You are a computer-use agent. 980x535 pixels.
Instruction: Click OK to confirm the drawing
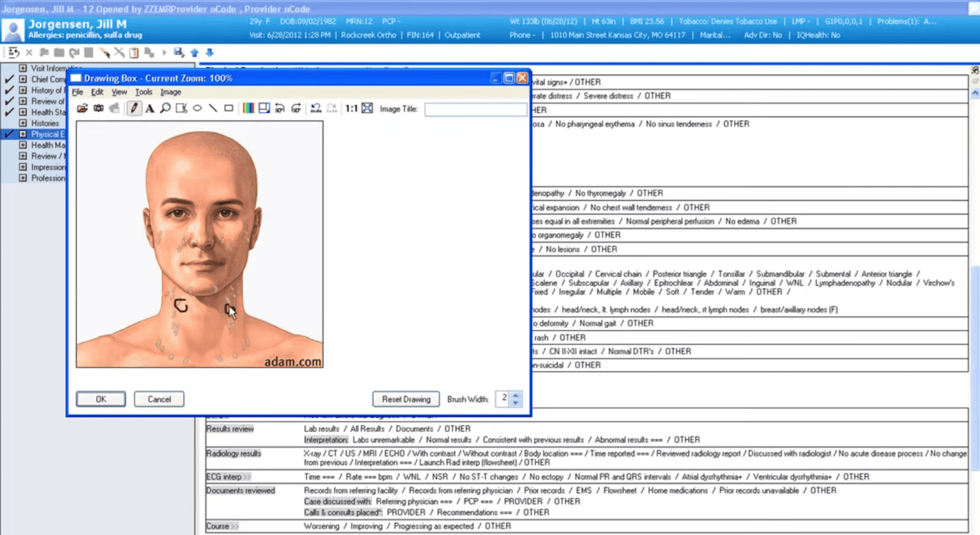[x=100, y=399]
